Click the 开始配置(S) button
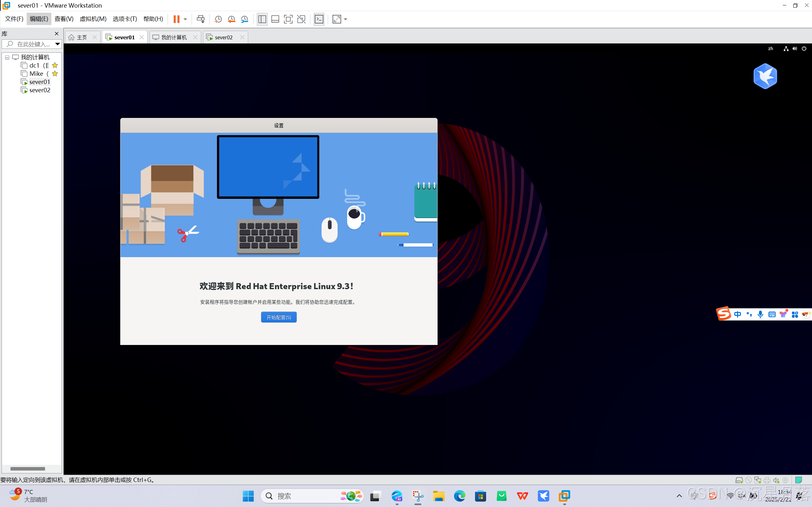 coord(279,317)
